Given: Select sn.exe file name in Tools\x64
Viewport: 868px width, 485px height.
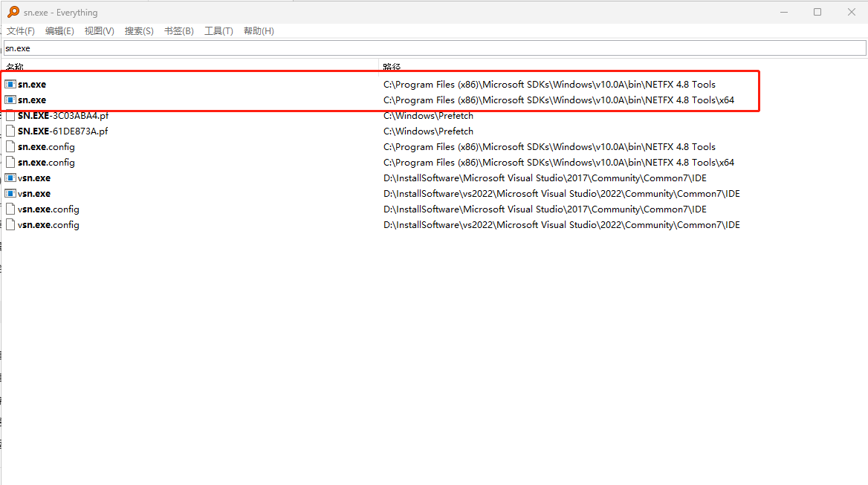Looking at the screenshot, I should pyautogui.click(x=32, y=100).
